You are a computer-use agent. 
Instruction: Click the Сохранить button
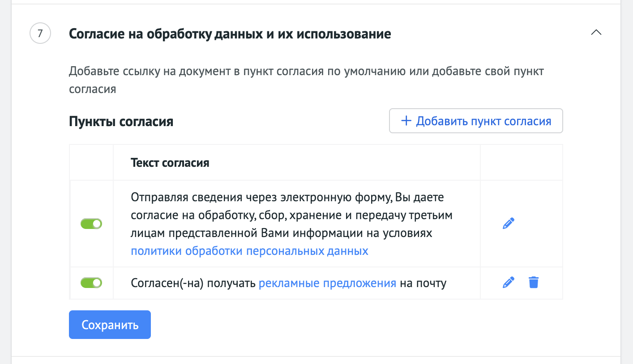click(x=110, y=325)
